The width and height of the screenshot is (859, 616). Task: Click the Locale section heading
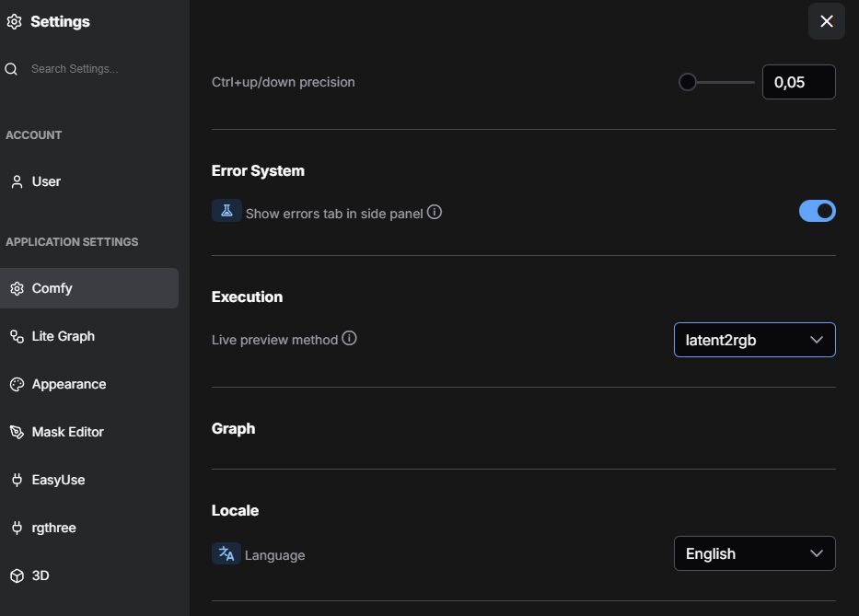235,511
